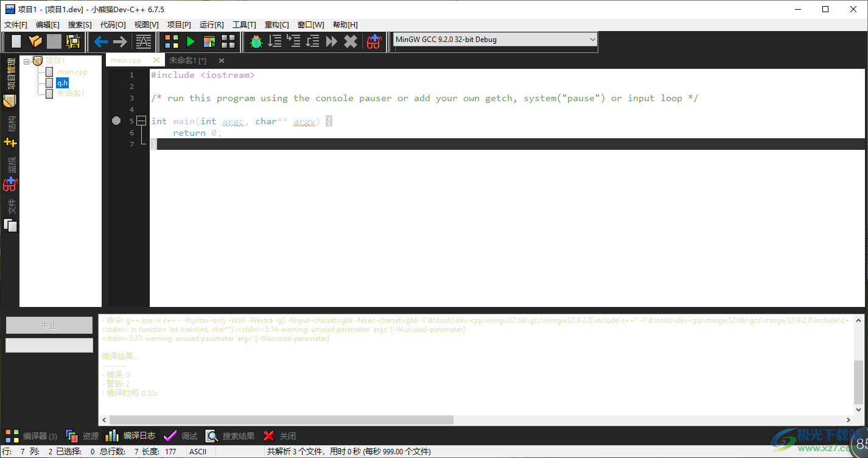Collapse the main function code fold
This screenshot has height=458, width=868.
[141, 121]
